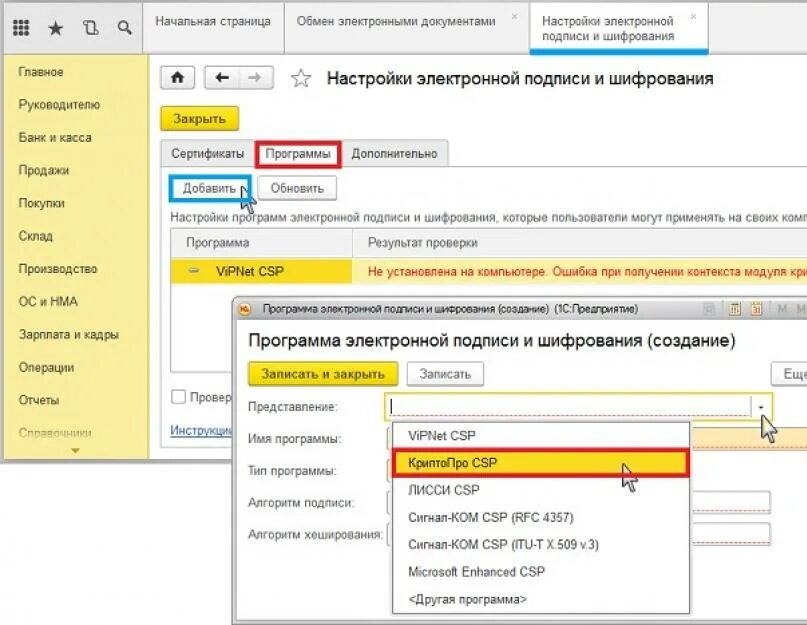807x625 pixels.
Task: Click the 'Обновить' button
Action: [x=297, y=188]
